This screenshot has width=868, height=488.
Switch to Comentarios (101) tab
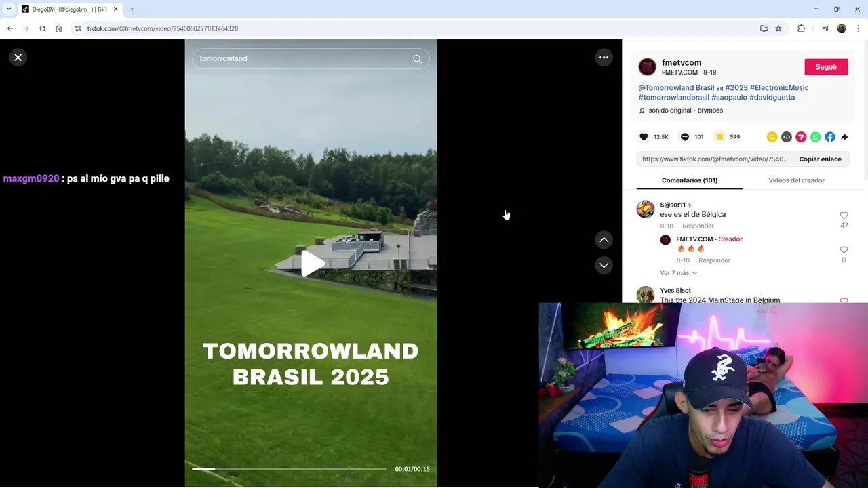[x=690, y=180]
